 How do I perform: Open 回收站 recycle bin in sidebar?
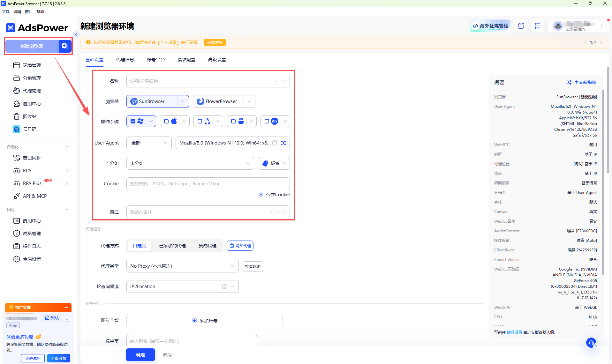point(29,116)
